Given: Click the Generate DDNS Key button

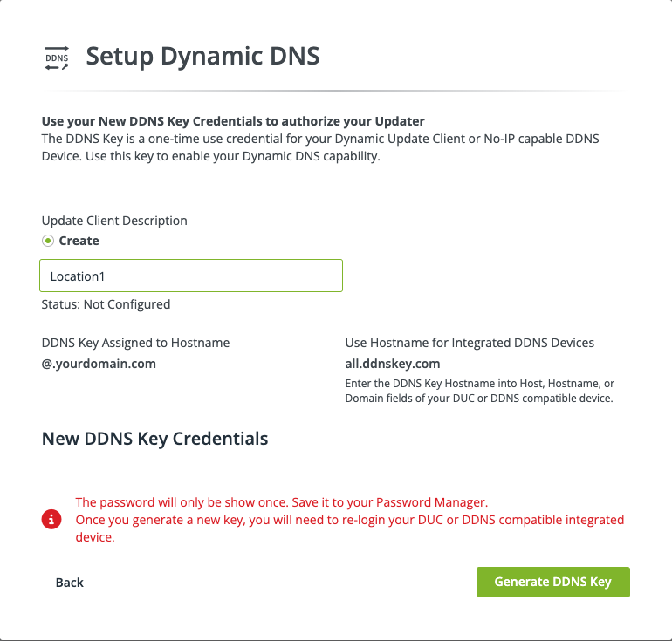Looking at the screenshot, I should click(552, 582).
